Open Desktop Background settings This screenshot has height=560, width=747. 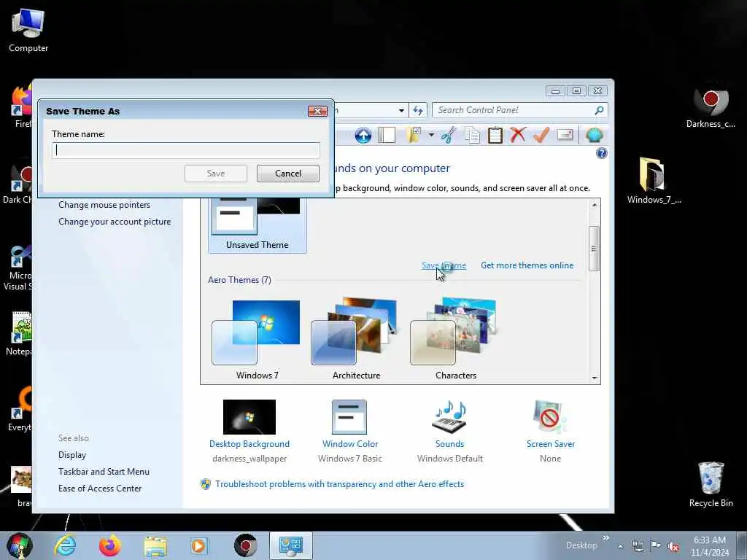(x=249, y=432)
